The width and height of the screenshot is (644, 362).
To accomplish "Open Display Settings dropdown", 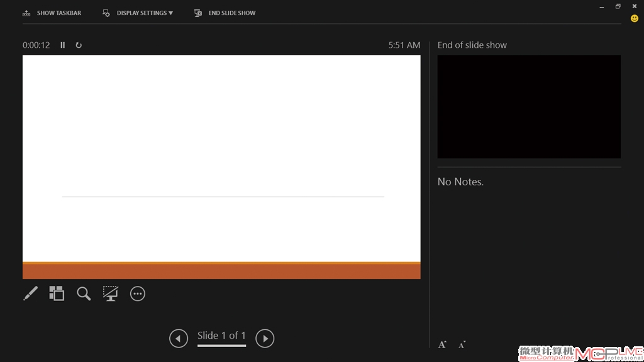I will 138,13.
